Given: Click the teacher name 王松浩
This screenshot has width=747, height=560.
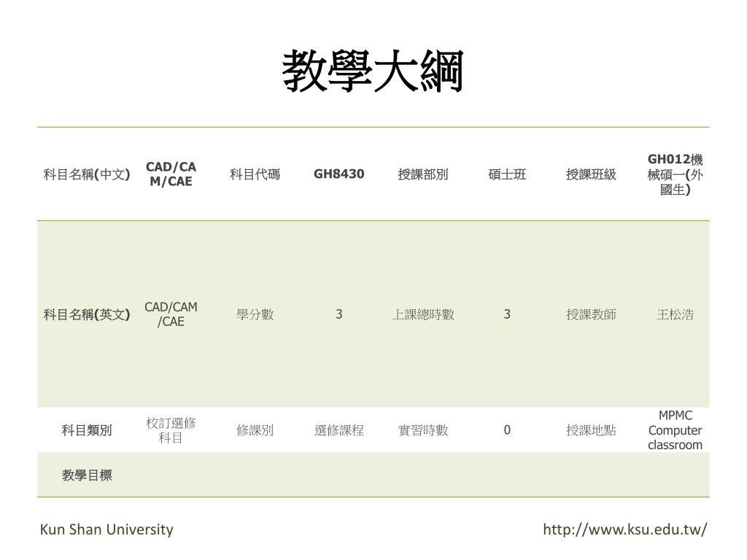Looking at the screenshot, I should [675, 314].
